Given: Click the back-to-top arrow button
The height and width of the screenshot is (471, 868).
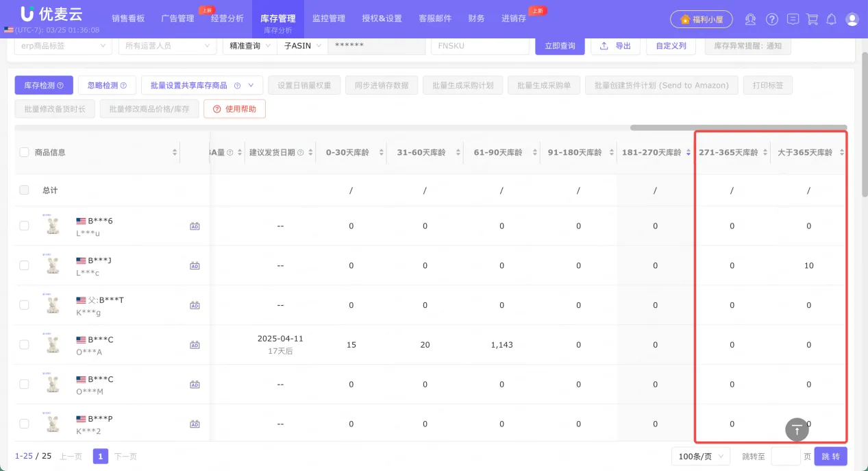Looking at the screenshot, I should [x=797, y=429].
